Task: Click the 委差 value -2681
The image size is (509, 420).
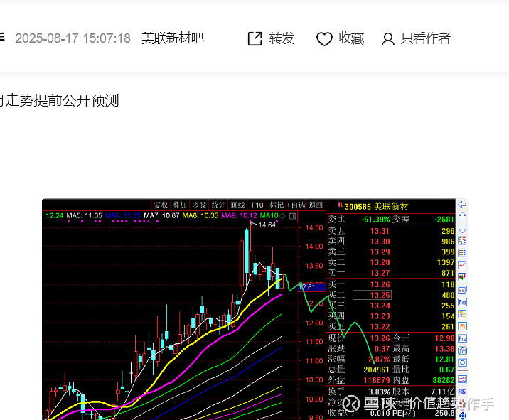Action: (444, 220)
